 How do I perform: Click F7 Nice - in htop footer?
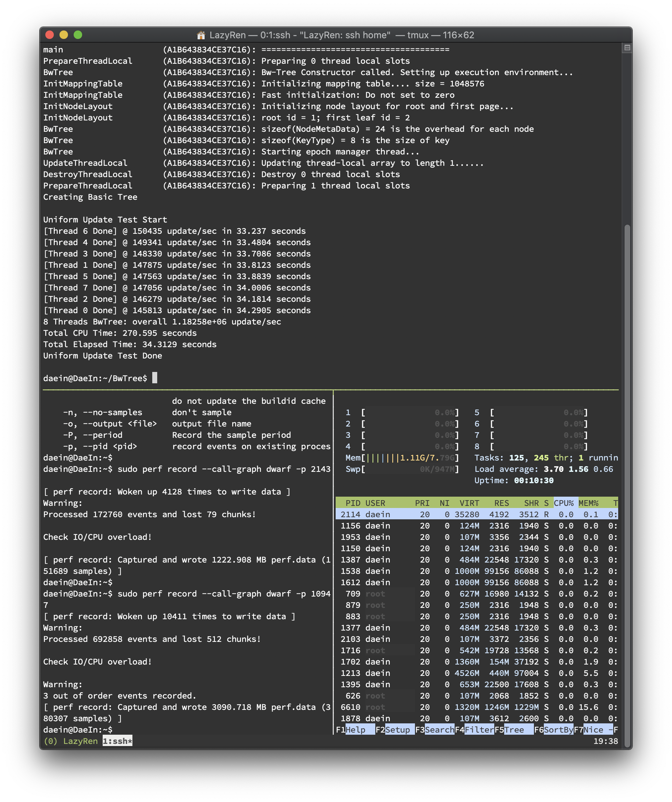(x=593, y=730)
